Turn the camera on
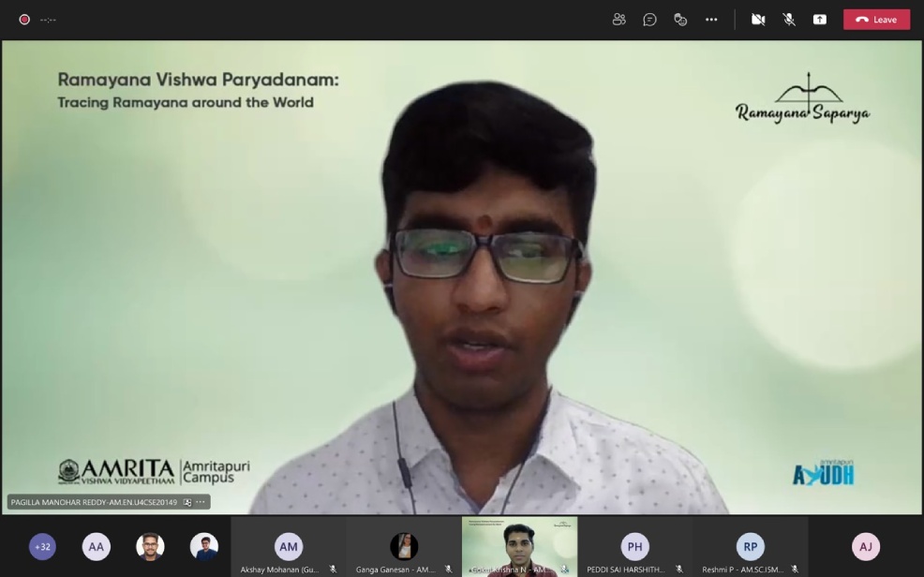Screen dimensions: 924x577 758,20
